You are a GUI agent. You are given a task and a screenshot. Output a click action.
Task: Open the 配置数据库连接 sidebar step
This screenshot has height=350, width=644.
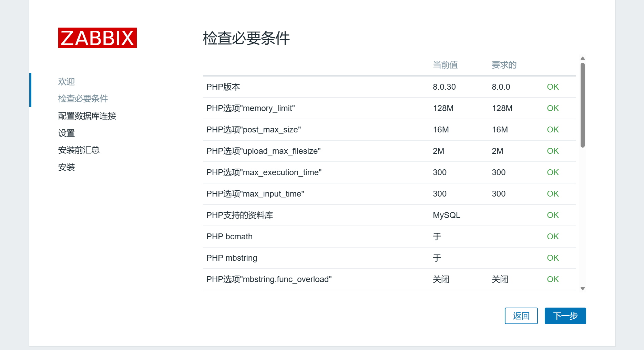87,116
